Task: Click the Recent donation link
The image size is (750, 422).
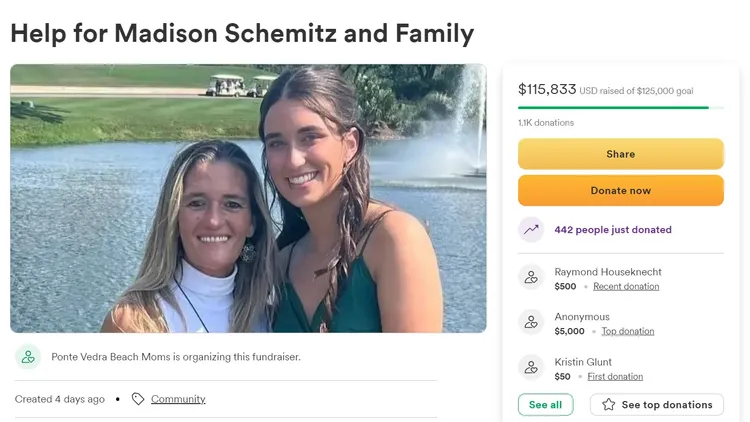Action: 626,286
